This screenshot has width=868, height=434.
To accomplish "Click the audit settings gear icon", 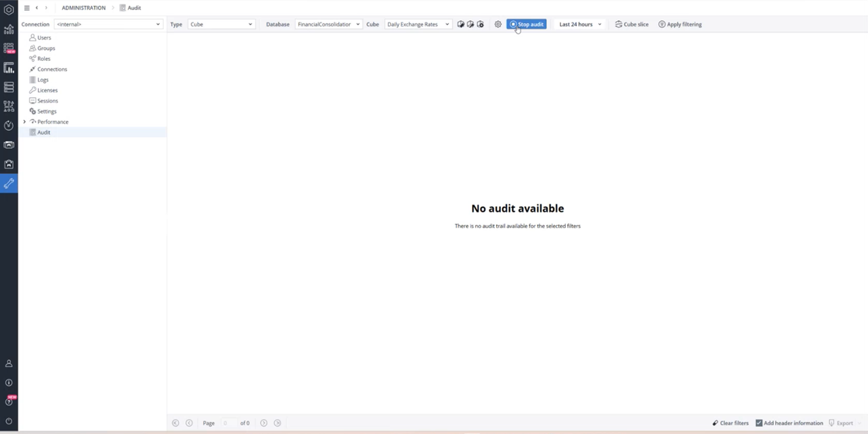I will click(x=498, y=25).
